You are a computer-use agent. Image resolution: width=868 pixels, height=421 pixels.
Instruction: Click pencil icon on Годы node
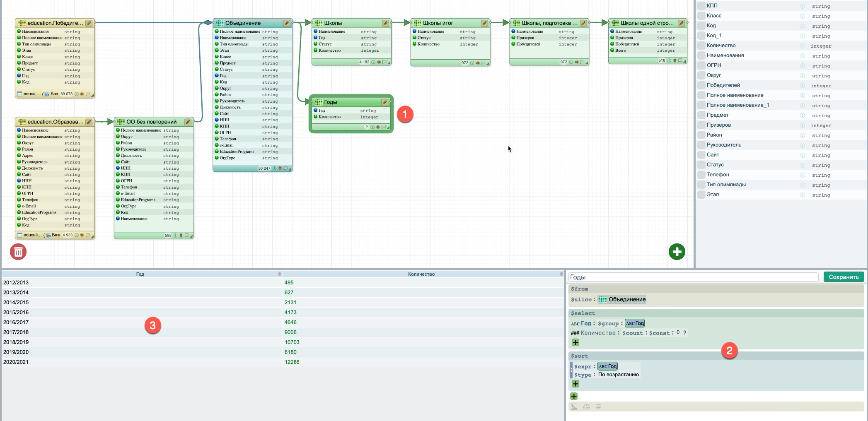[x=384, y=102]
